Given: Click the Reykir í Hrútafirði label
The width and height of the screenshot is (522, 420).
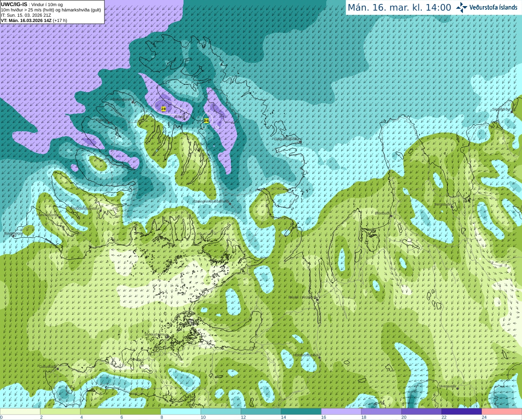Looking at the screenshot, I should pyautogui.click(x=302, y=297).
